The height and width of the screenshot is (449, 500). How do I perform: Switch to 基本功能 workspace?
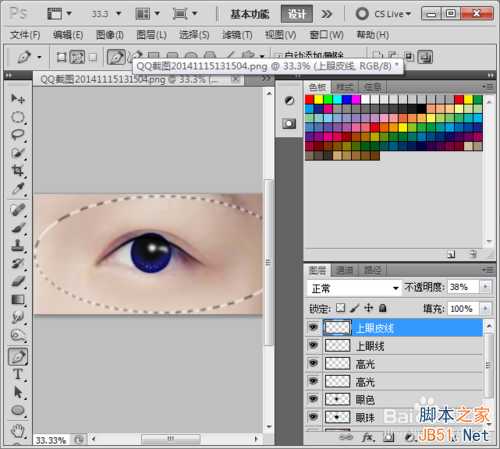250,14
